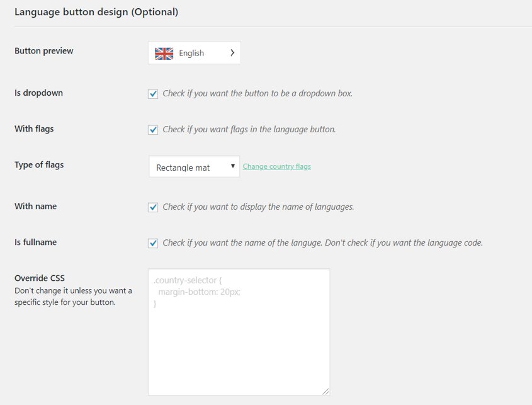Toggle the With flags checkbox
532x405 pixels.
pyautogui.click(x=153, y=130)
